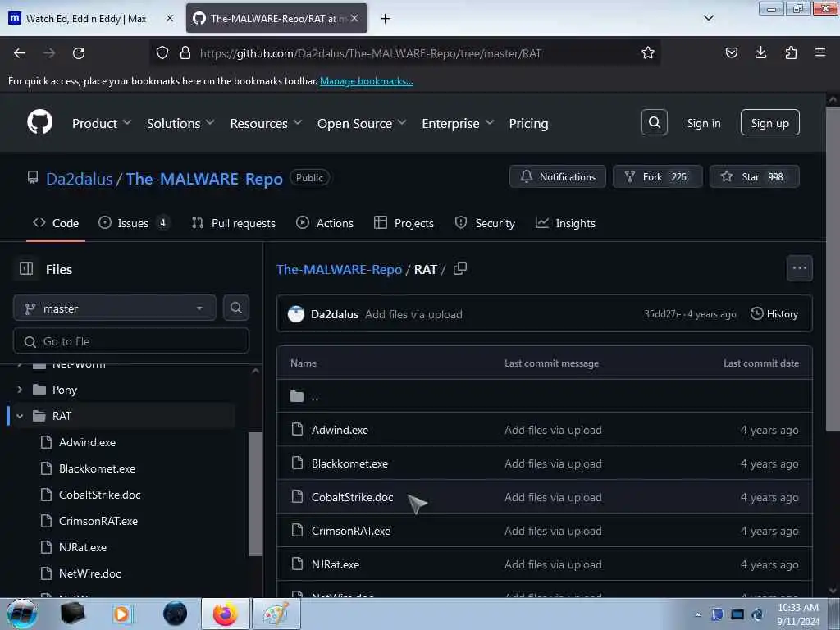Open more options three-dot button
The height and width of the screenshot is (630, 840).
pyautogui.click(x=799, y=268)
